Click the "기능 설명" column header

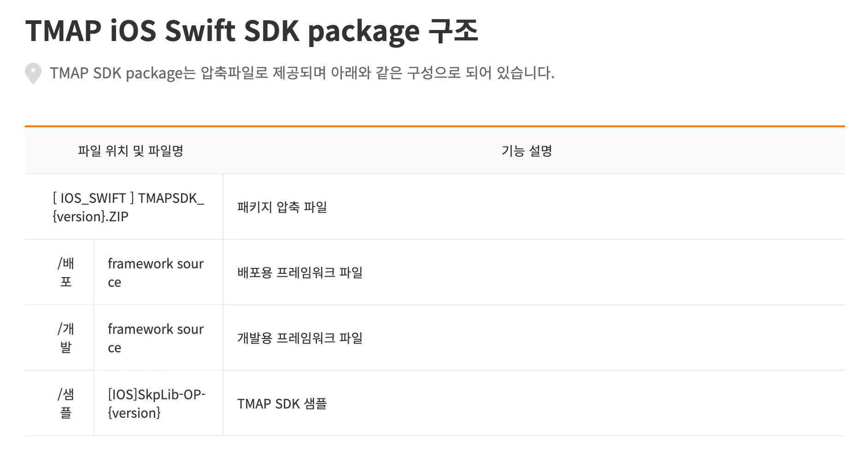[527, 151]
